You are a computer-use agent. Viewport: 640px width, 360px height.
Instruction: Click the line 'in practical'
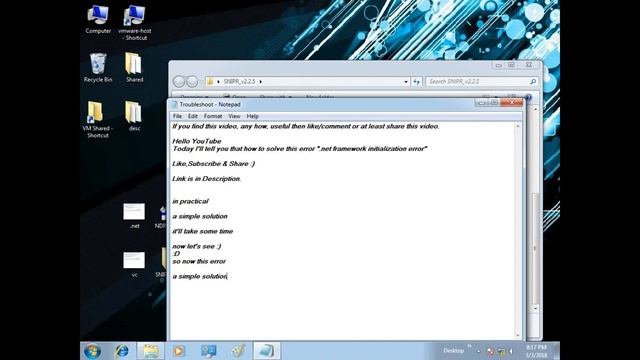tap(190, 201)
